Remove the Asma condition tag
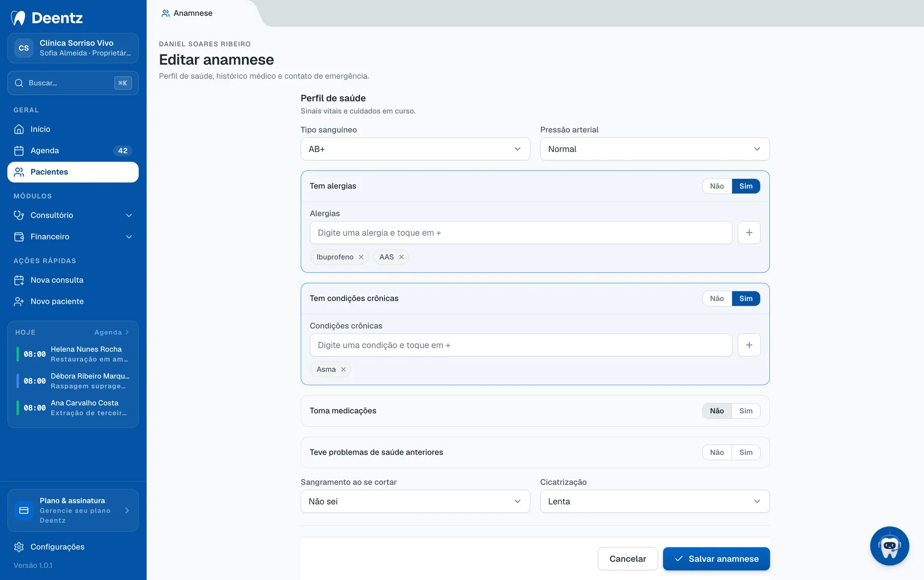This screenshot has width=924, height=580. [x=344, y=369]
